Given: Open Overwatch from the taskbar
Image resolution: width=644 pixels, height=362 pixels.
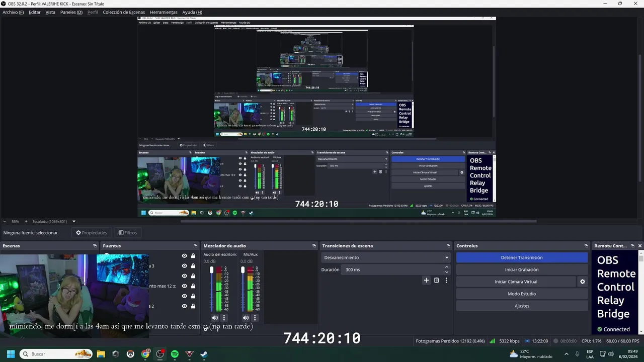Looking at the screenshot, I should (130, 354).
